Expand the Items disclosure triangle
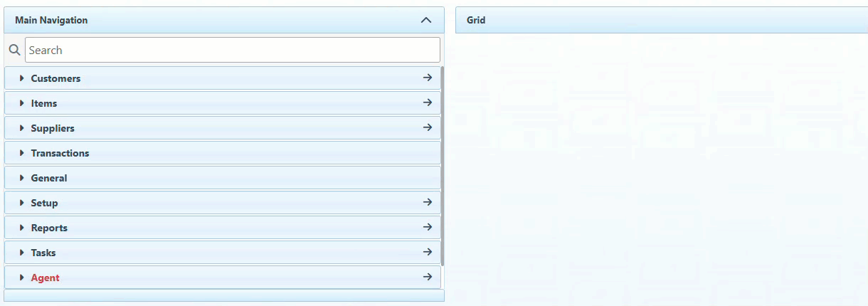Image resolution: width=868 pixels, height=306 pixels. [x=22, y=103]
